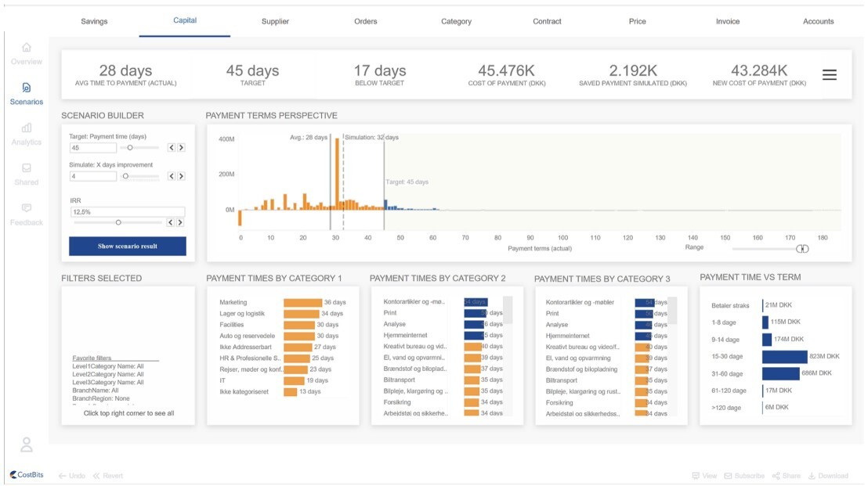The width and height of the screenshot is (868, 486).
Task: Open the hamburger menu in KPI bar
Action: pos(830,74)
